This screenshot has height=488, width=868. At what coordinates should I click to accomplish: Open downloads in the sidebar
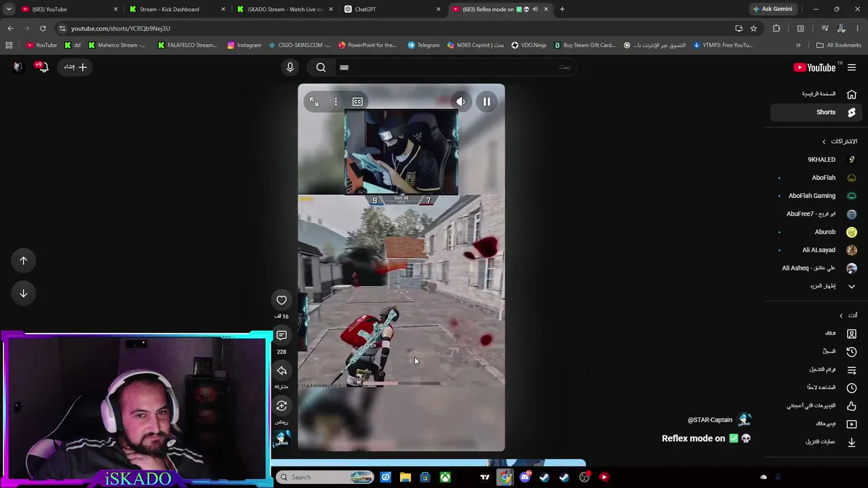tap(815, 442)
